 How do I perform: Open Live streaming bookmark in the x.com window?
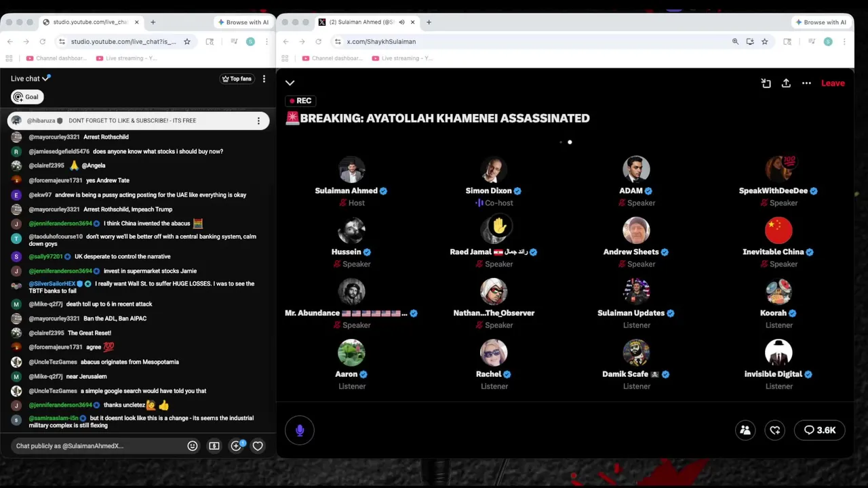(402, 58)
